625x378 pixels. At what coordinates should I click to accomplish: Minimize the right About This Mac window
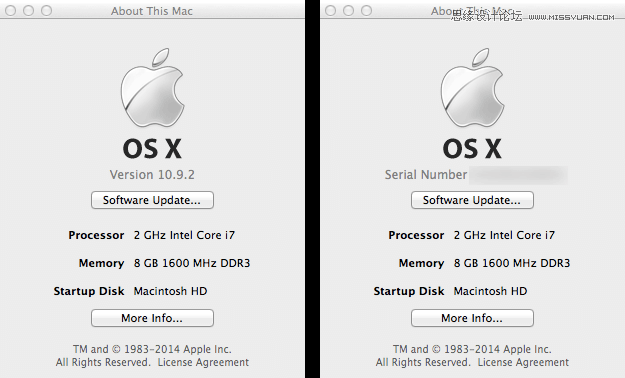[x=348, y=10]
